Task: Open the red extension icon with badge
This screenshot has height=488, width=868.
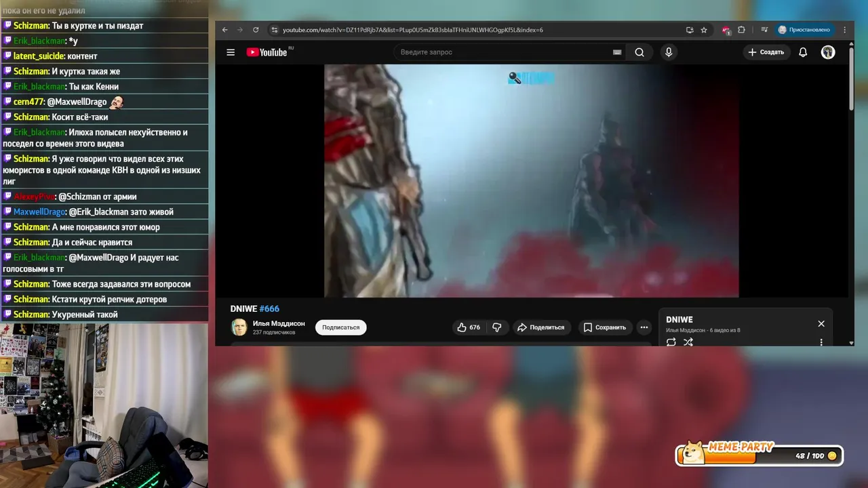Action: (x=726, y=30)
